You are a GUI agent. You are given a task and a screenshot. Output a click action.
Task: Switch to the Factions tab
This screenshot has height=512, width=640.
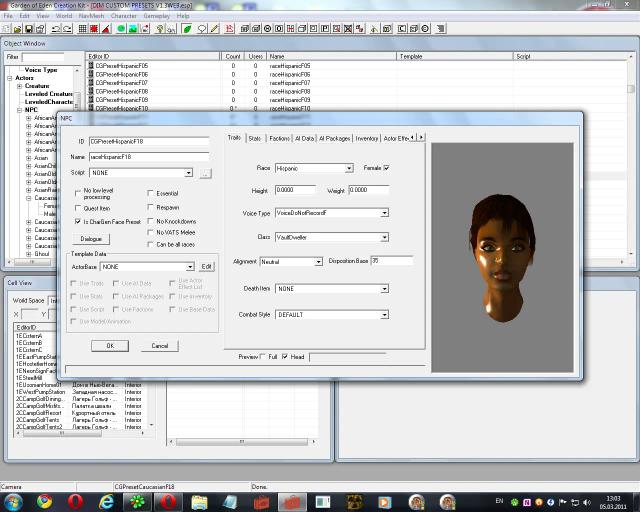point(280,138)
